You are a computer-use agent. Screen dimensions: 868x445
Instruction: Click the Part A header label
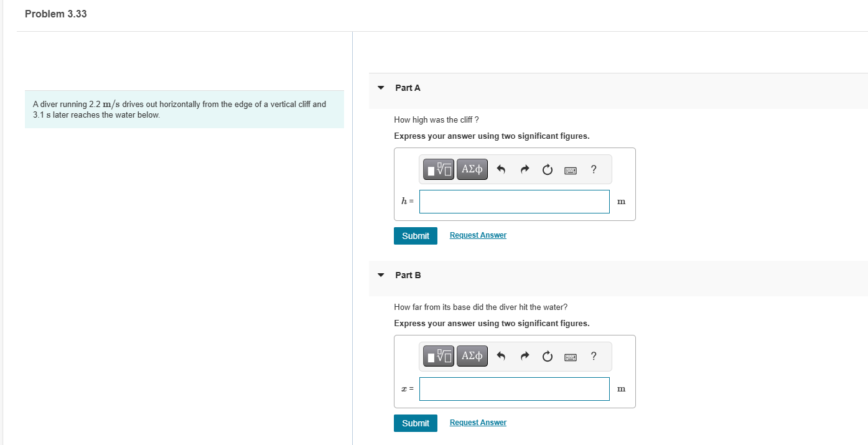[x=408, y=88]
